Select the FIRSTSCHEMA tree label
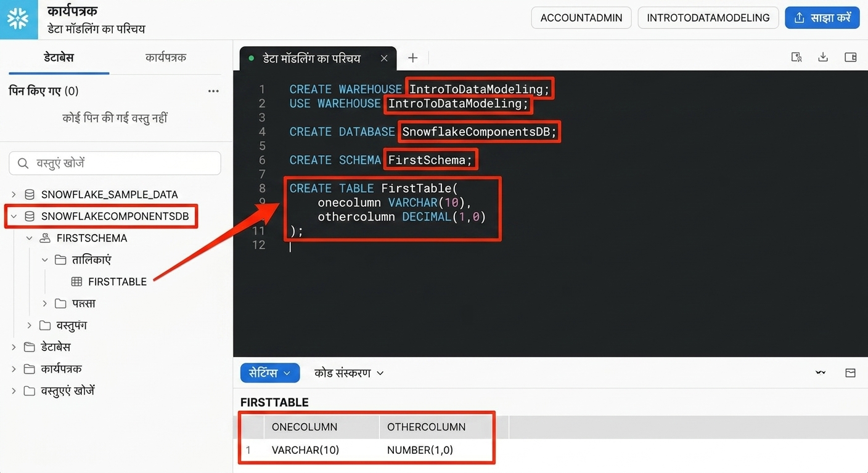Viewport: 868px width, 473px height. click(92, 238)
